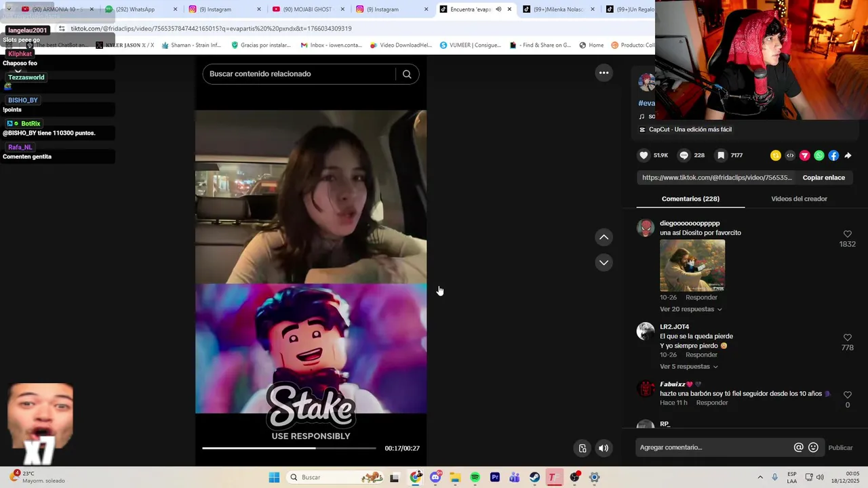The width and height of the screenshot is (868, 488).
Task: Open LR2.JOT4's profile avatar
Action: (x=646, y=331)
